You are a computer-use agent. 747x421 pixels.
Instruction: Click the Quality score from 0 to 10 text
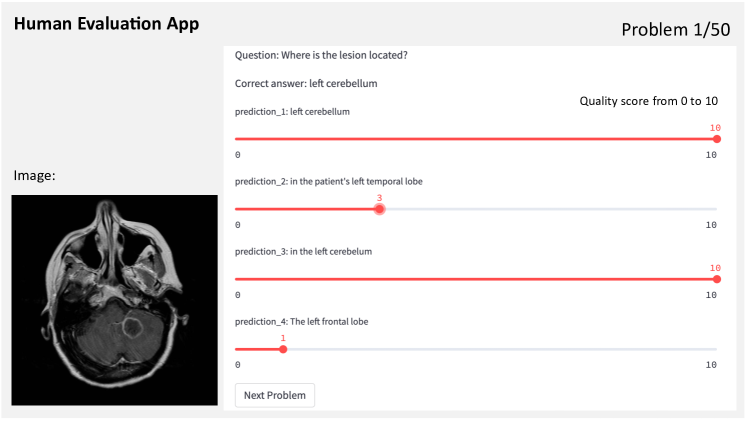(648, 101)
